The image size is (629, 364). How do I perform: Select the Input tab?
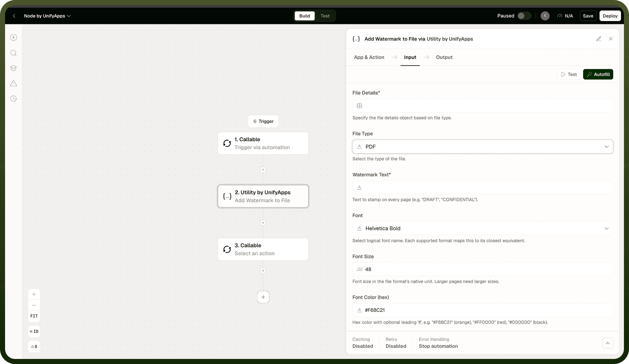coord(410,57)
